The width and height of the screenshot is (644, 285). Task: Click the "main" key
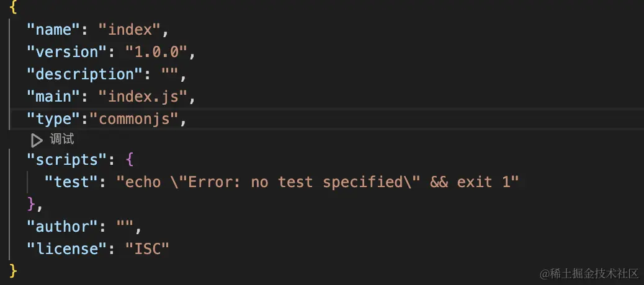53,97
